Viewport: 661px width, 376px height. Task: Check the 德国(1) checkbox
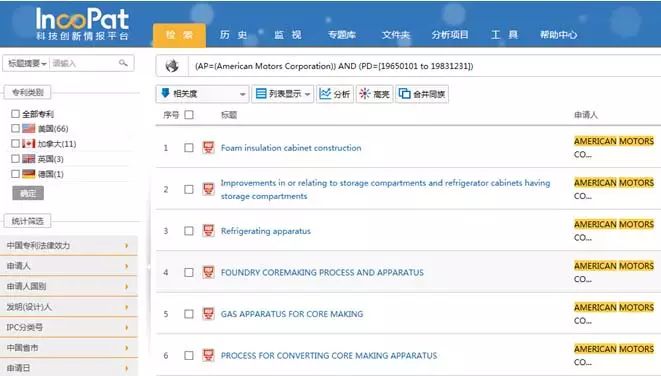point(15,174)
